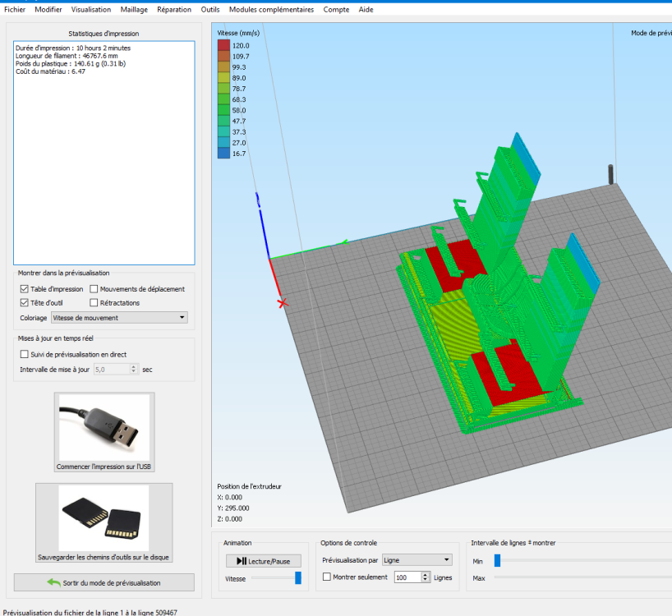Click the Lignes count field showing 100

(x=407, y=577)
